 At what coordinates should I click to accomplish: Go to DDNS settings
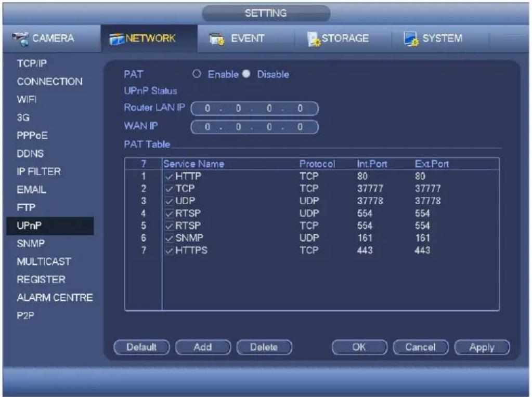(30, 154)
